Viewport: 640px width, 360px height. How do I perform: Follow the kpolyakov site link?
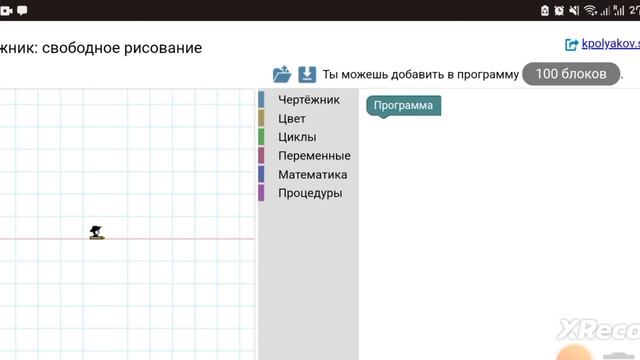pyautogui.click(x=611, y=43)
